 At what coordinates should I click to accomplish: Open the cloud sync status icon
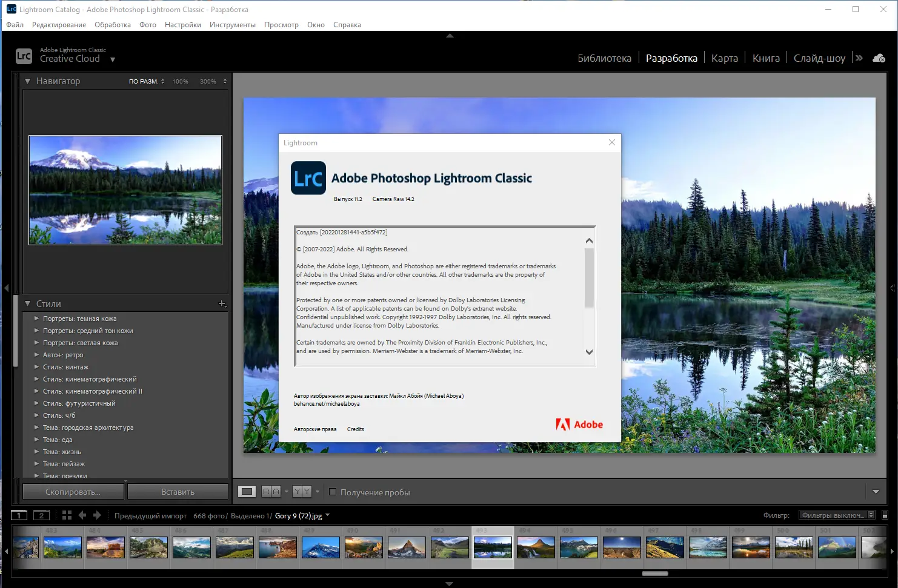click(879, 58)
